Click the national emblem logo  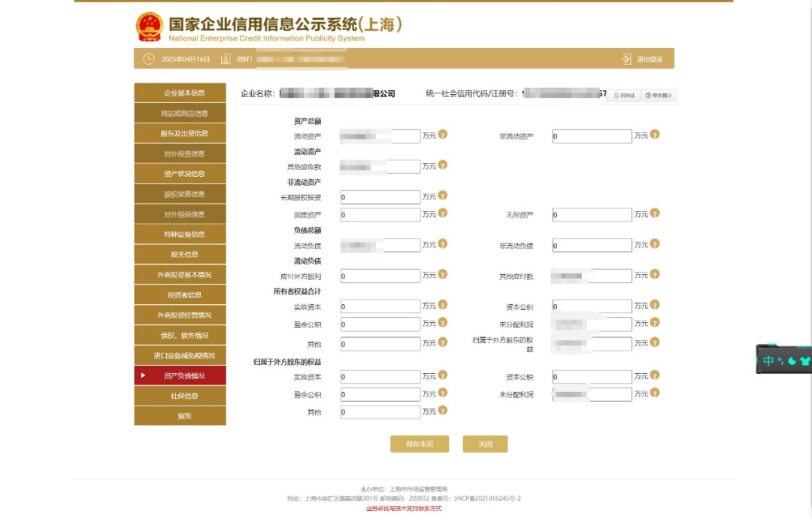(x=149, y=27)
